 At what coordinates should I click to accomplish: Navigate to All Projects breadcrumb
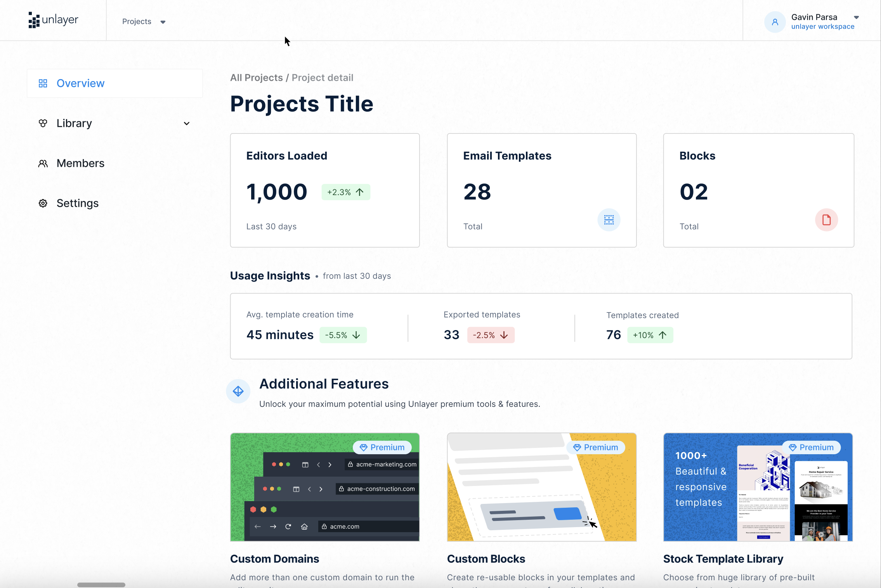(x=256, y=78)
